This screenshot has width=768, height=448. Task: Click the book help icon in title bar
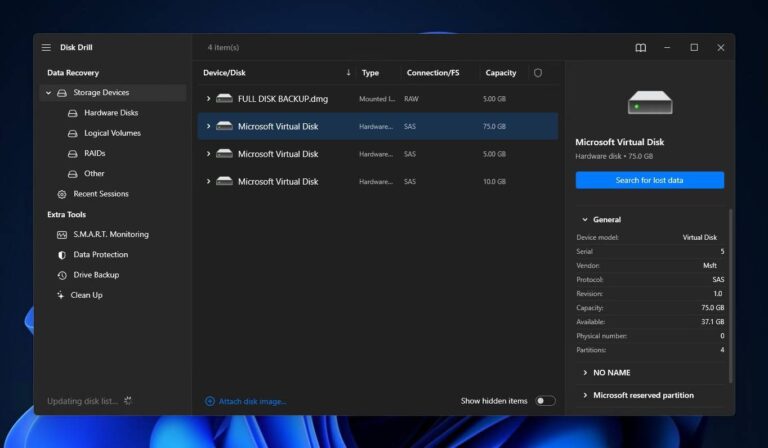[641, 47]
